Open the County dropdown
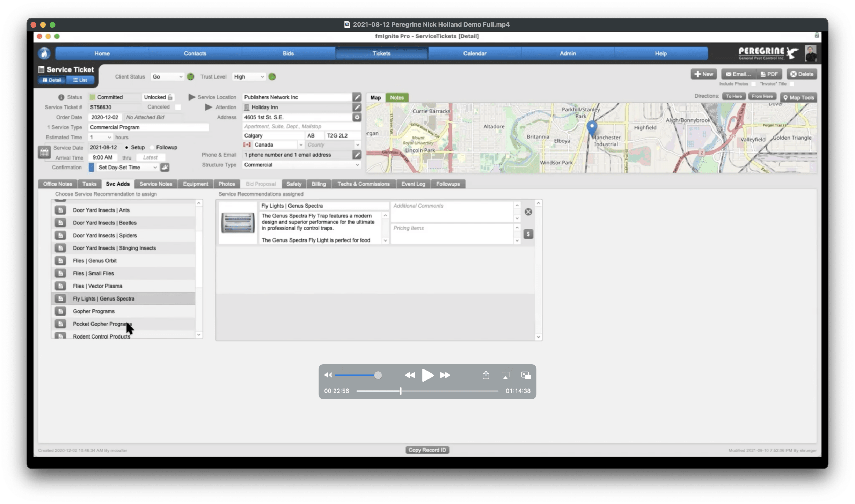 [x=333, y=144]
